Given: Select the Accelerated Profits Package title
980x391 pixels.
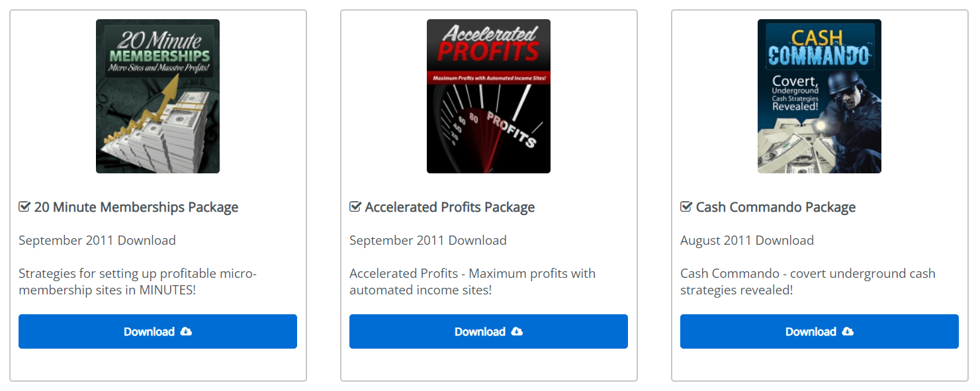Looking at the screenshot, I should (450, 207).
